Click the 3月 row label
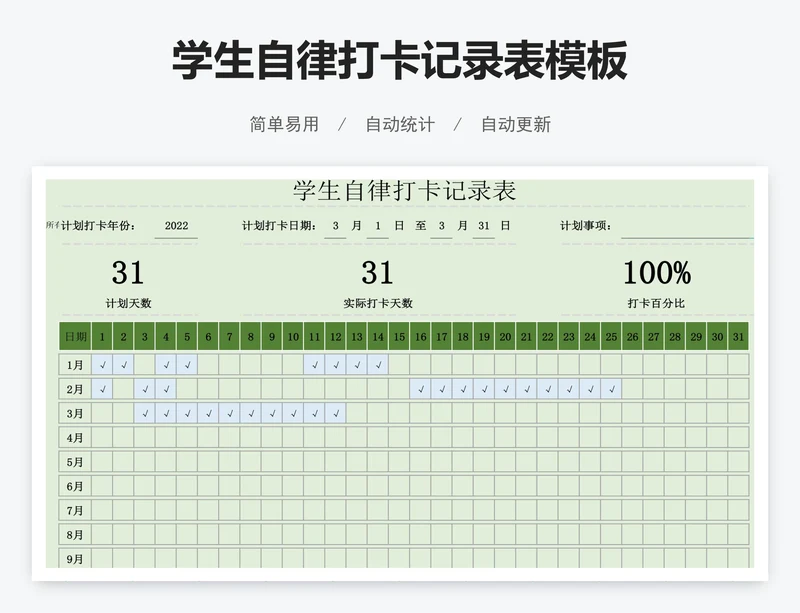The height and width of the screenshot is (613, 800). pos(75,413)
